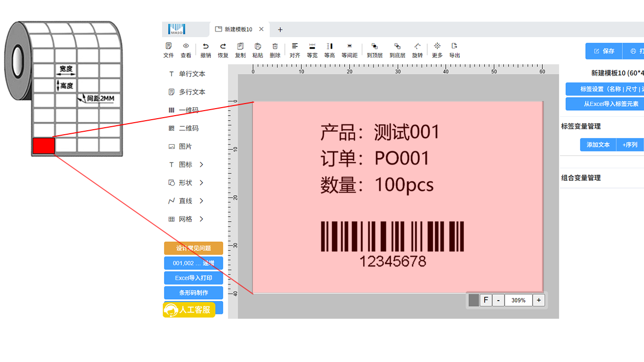Screen dimensions: 644x362
Task: Click the gray canvas color swatch
Action: (473, 300)
